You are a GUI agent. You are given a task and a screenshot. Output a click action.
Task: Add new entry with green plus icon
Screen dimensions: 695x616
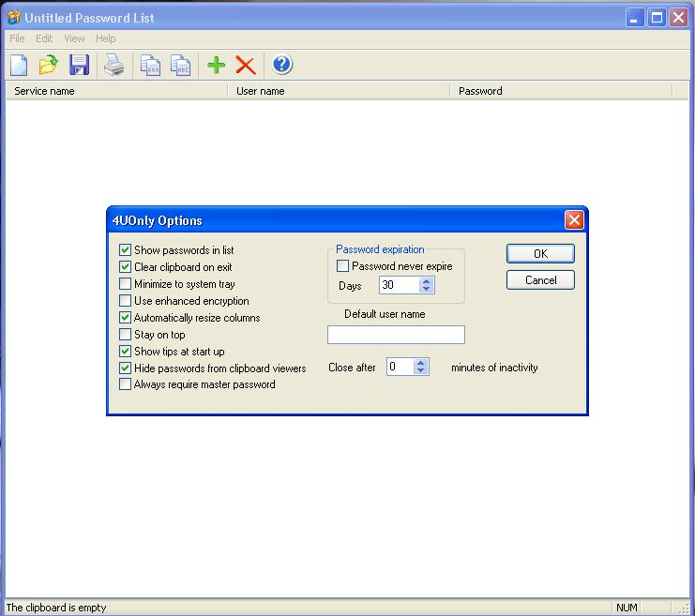(216, 65)
